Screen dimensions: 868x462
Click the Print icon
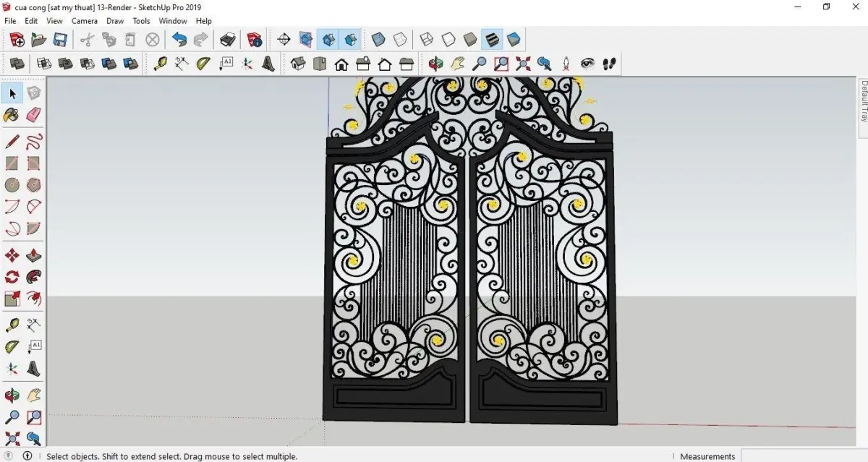(228, 40)
